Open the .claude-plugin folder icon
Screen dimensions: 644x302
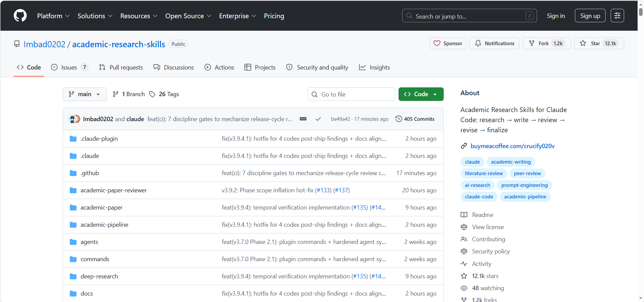click(73, 139)
